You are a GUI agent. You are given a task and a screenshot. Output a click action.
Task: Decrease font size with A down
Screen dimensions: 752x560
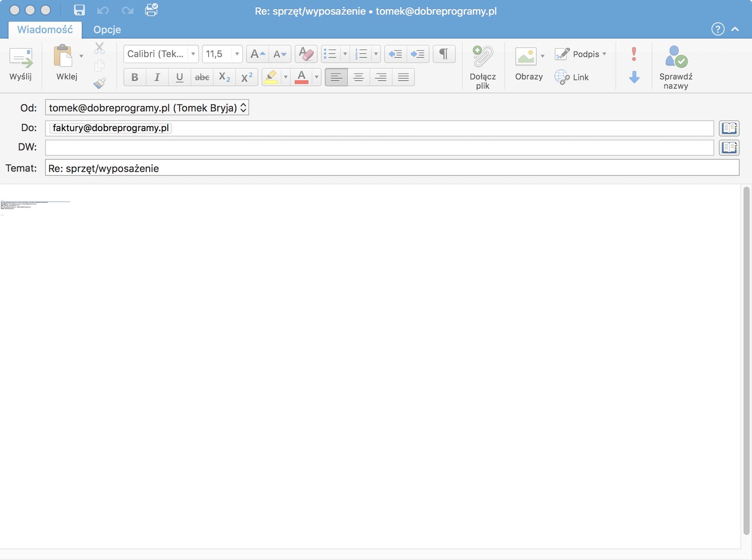pos(280,54)
